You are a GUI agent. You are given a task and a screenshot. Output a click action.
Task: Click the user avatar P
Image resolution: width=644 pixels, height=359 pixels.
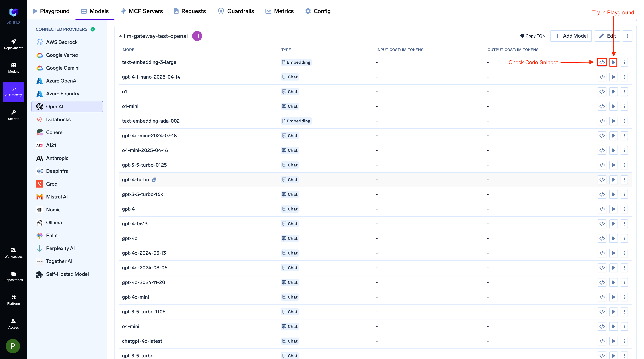13,346
